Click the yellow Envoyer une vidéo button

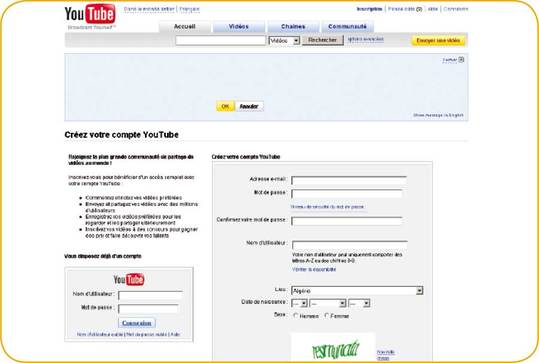coord(438,41)
